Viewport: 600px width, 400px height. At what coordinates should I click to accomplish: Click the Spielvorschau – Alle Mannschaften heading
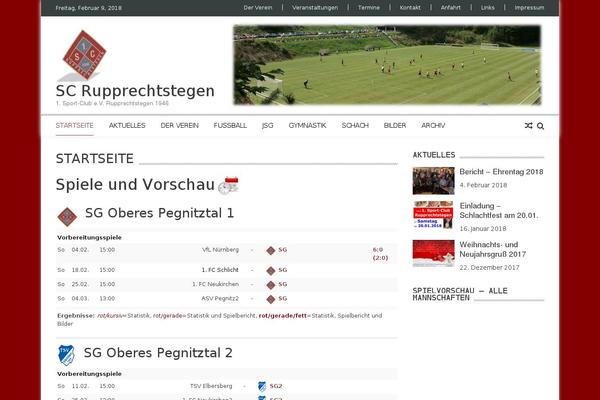(x=460, y=294)
